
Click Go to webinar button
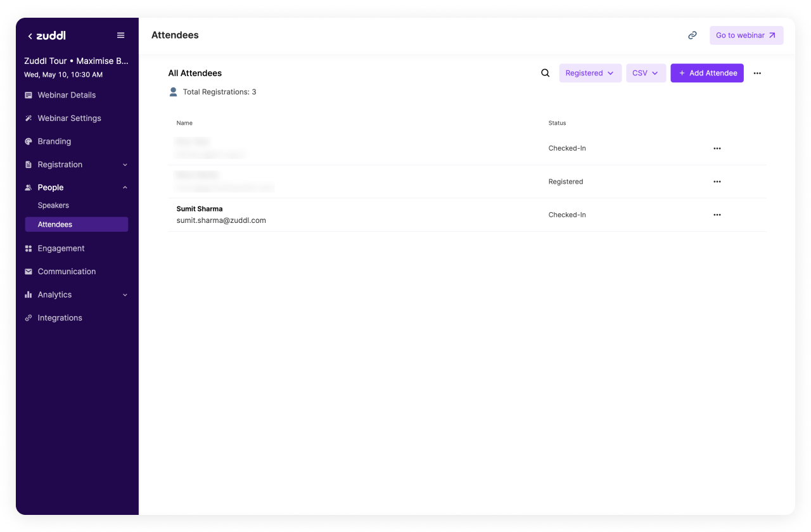click(x=746, y=35)
